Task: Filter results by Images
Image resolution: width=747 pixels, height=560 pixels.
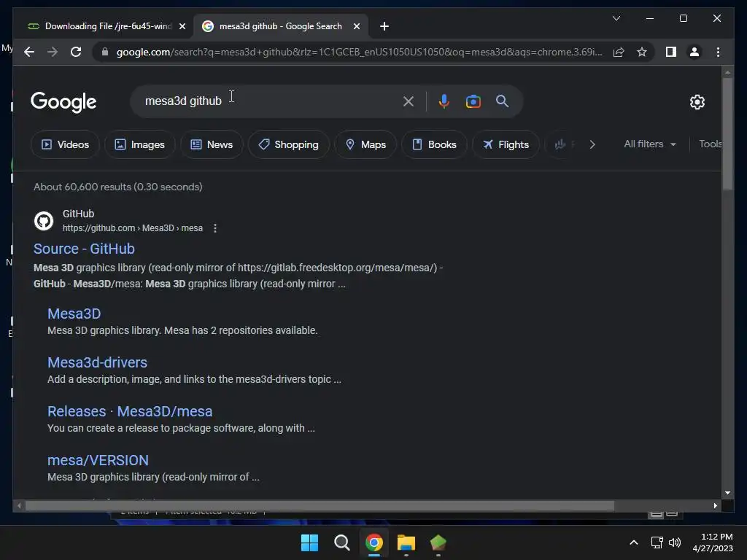Action: click(139, 144)
